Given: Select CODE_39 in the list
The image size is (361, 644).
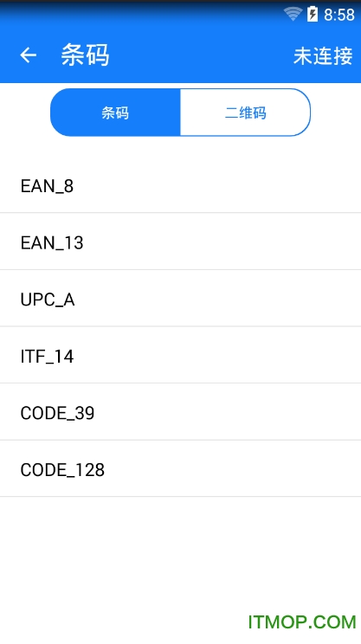Looking at the screenshot, I should 180,412.
